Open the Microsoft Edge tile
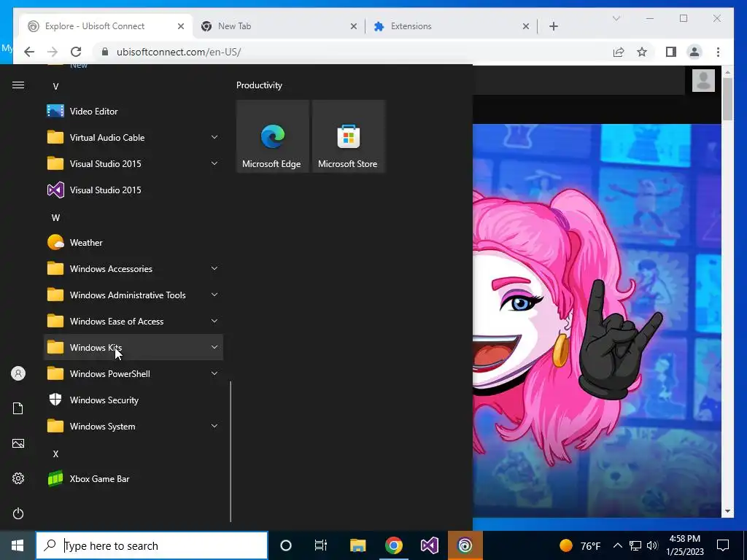This screenshot has height=560, width=747. (273, 136)
